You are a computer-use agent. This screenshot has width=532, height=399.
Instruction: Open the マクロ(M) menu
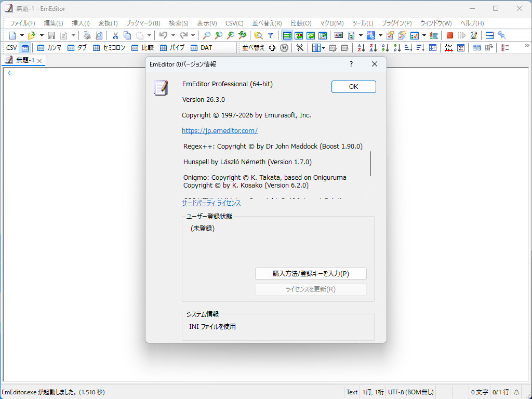coord(332,23)
